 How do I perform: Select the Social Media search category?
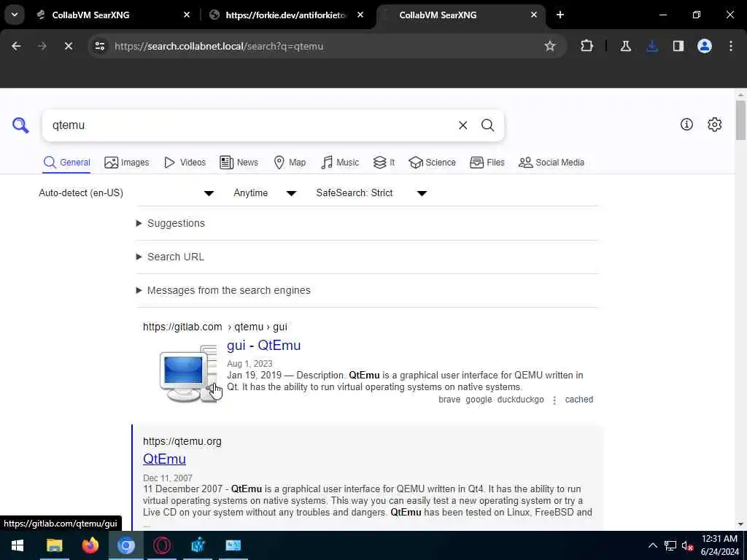[551, 163]
